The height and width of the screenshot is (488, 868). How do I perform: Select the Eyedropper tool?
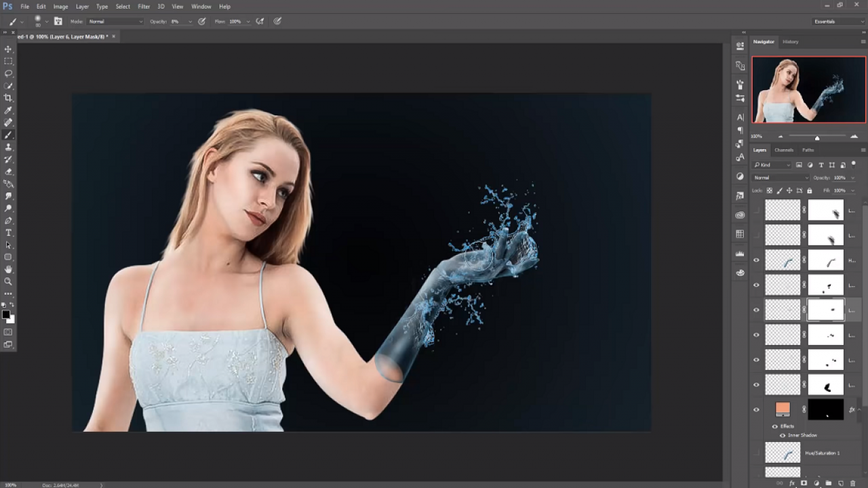point(8,110)
